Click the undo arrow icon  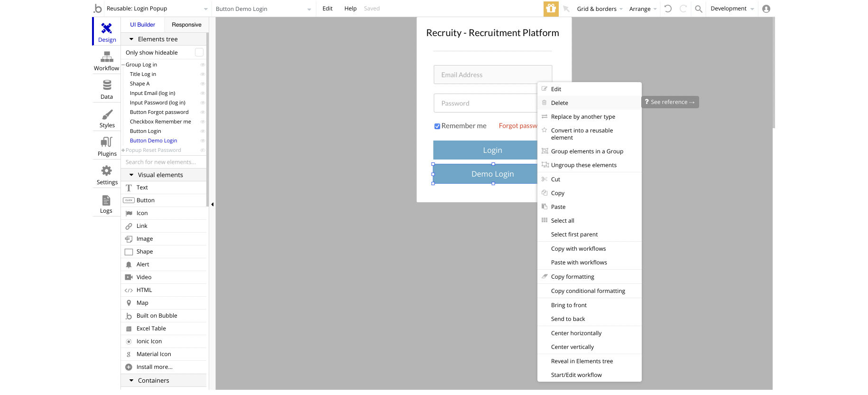coord(668,9)
